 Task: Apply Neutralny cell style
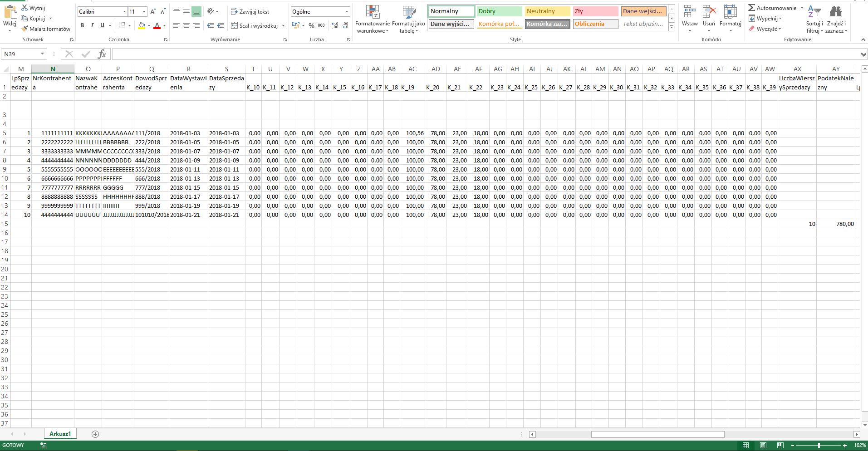[547, 11]
